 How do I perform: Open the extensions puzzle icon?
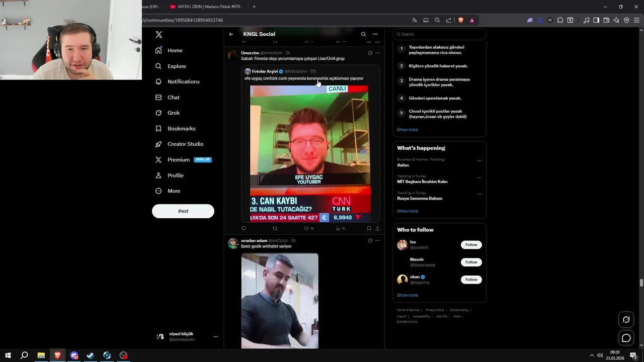pyautogui.click(x=560, y=20)
